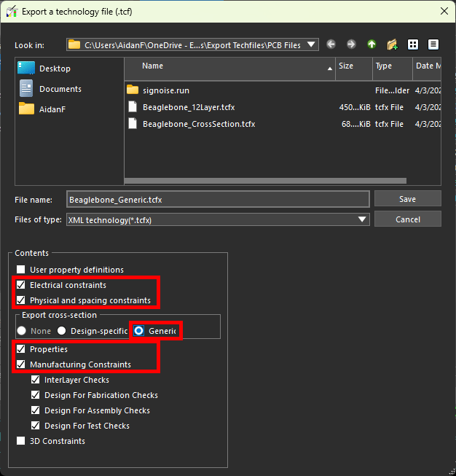Switch to icon list view
Viewport: 456px width, 476px height.
pos(412,44)
